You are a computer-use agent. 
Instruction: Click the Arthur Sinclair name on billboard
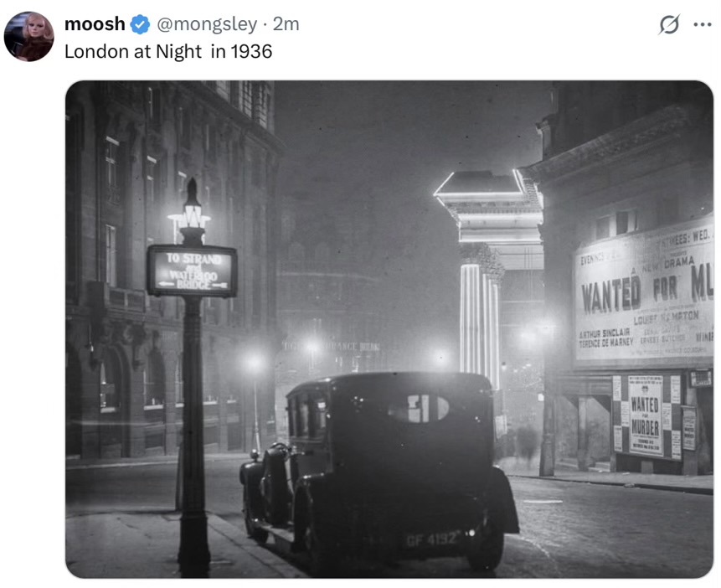605,333
